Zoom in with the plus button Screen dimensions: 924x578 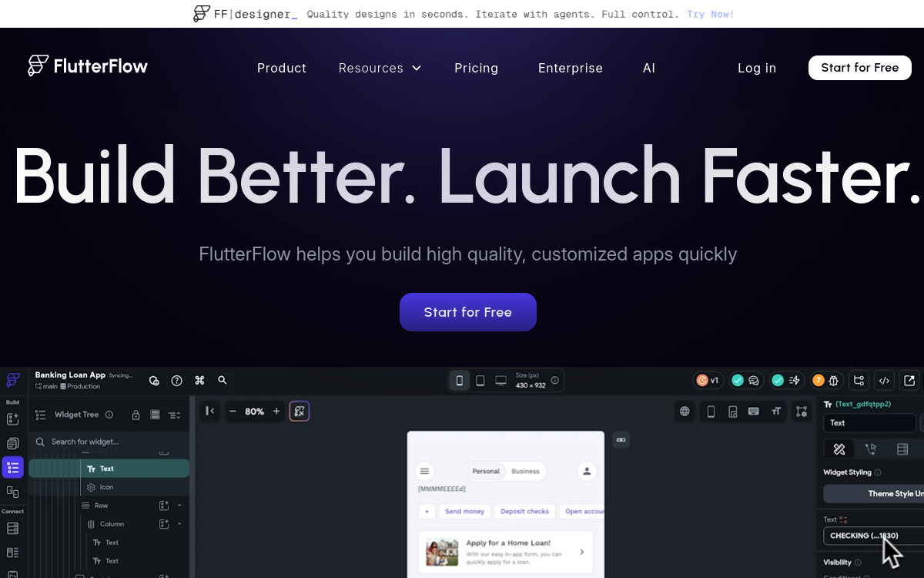276,412
